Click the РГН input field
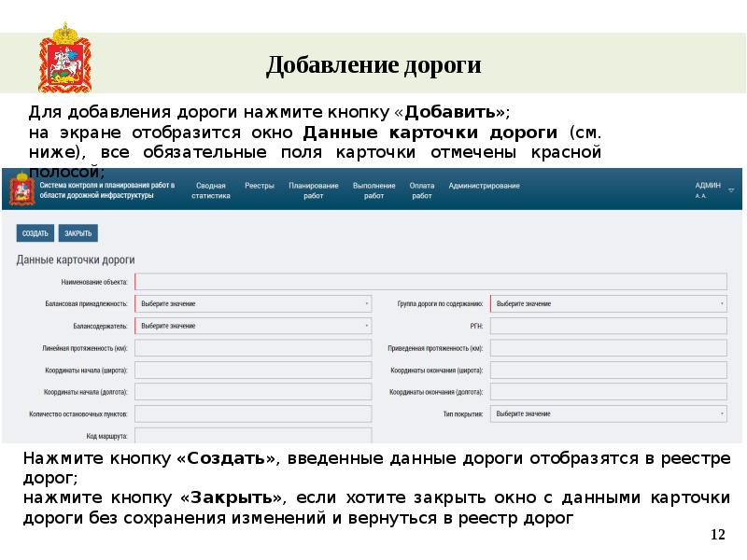The width and height of the screenshot is (747, 560). [x=608, y=326]
